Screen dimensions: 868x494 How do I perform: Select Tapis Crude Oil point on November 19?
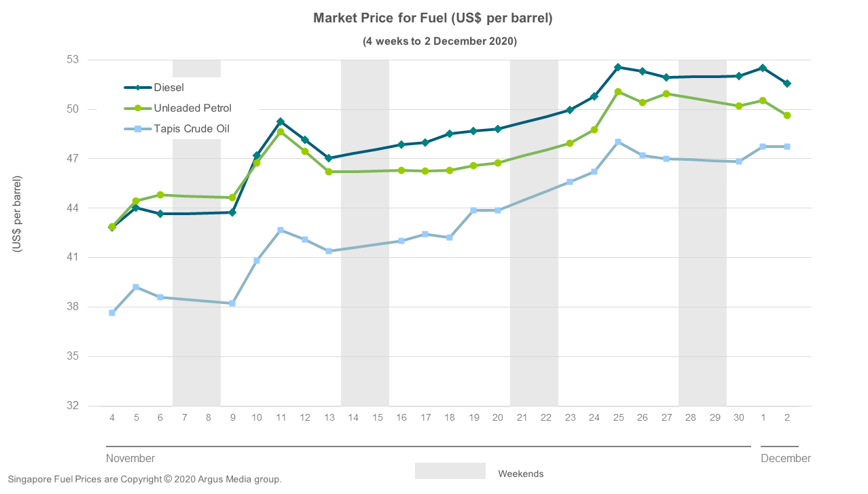point(473,210)
